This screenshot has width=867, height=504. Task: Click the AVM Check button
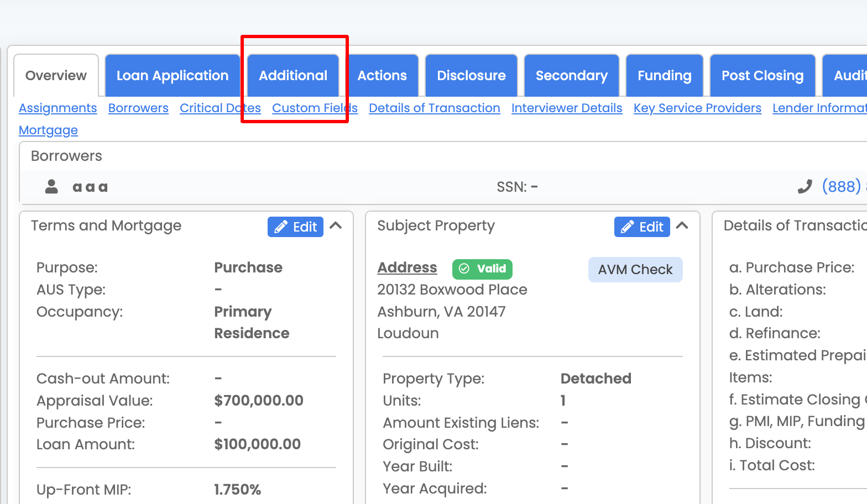(635, 269)
